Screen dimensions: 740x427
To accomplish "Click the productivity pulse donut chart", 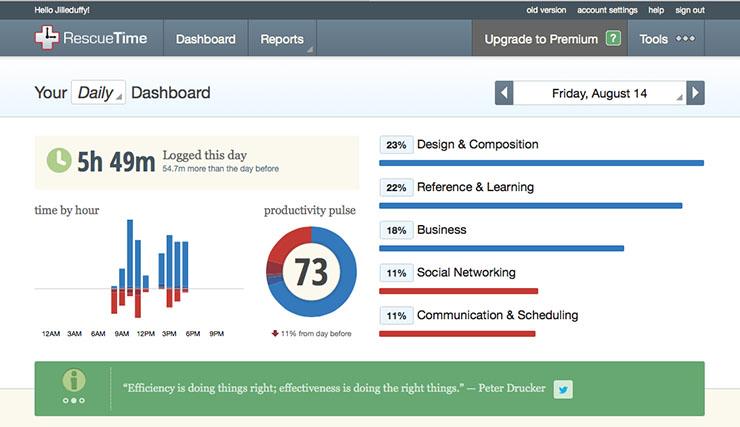I will (312, 271).
